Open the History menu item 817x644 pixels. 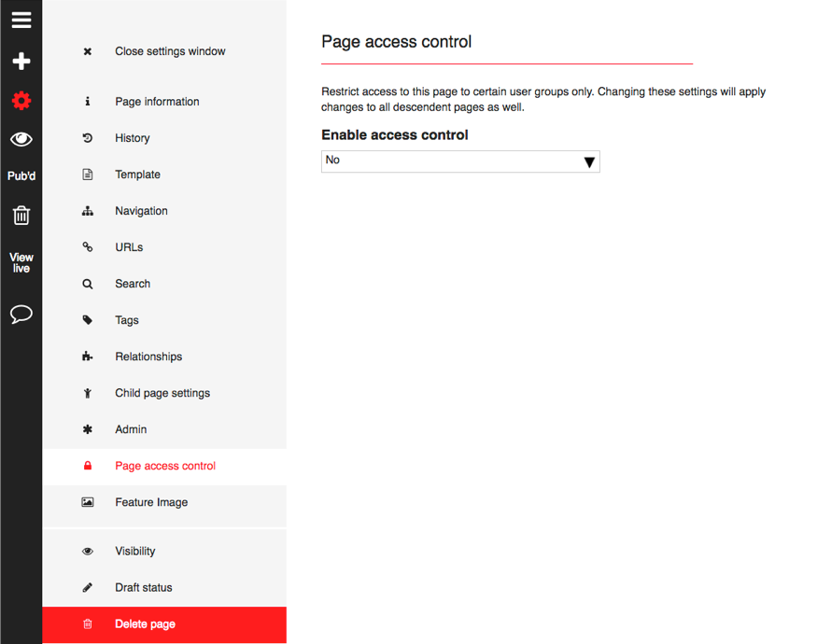(x=133, y=138)
